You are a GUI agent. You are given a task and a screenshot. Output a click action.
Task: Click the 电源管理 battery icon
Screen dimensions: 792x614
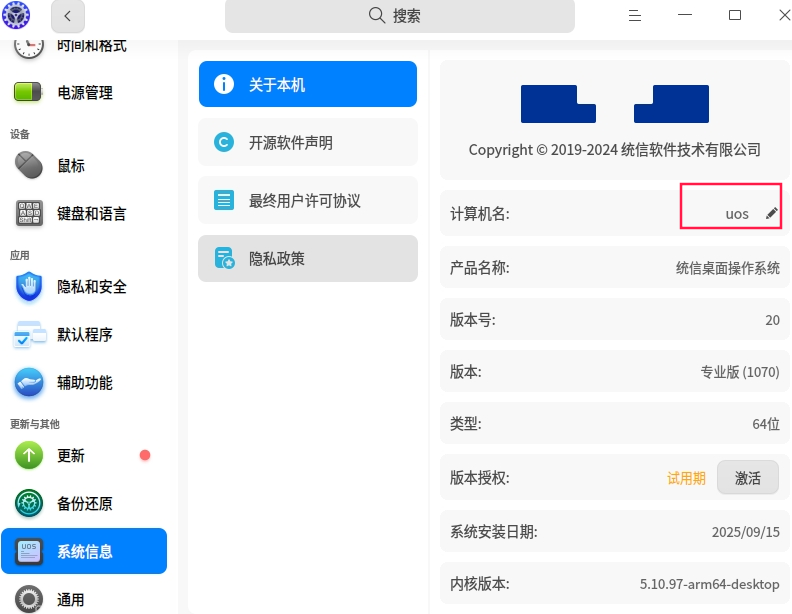tap(28, 92)
